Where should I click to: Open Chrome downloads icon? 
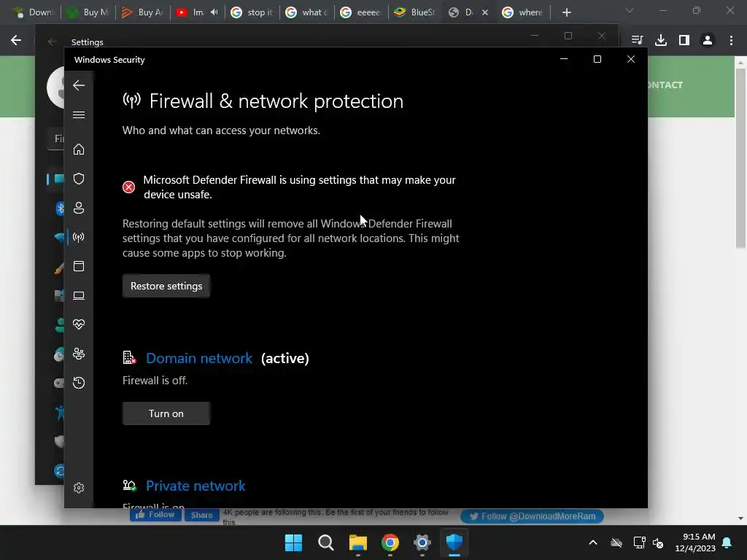[661, 40]
